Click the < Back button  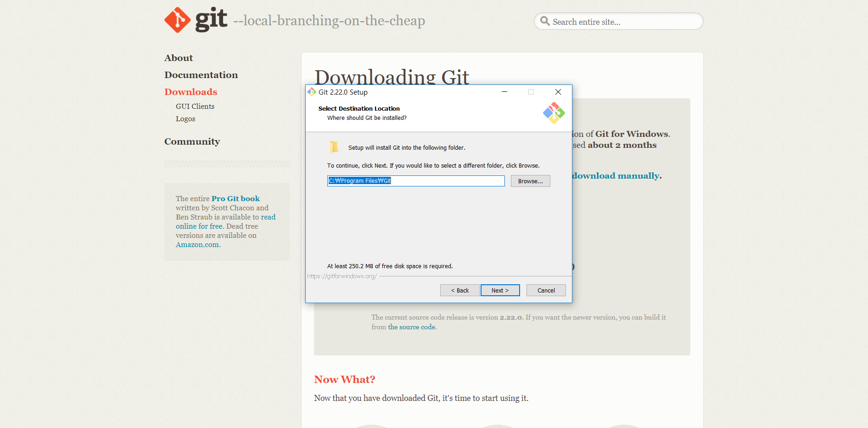[459, 290]
